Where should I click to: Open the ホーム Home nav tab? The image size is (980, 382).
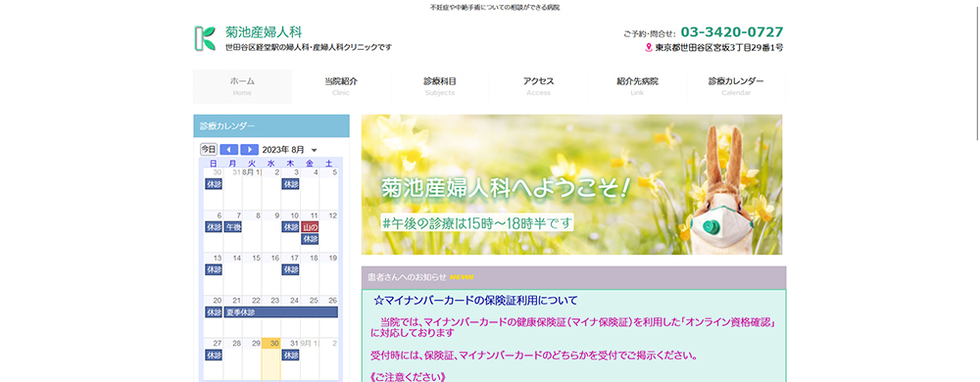tap(242, 86)
